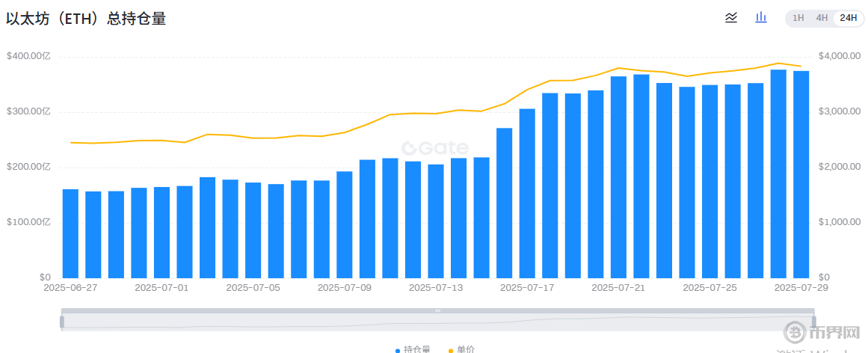Click the $200.00亿 axis label
This screenshot has height=353, width=868.
point(28,167)
